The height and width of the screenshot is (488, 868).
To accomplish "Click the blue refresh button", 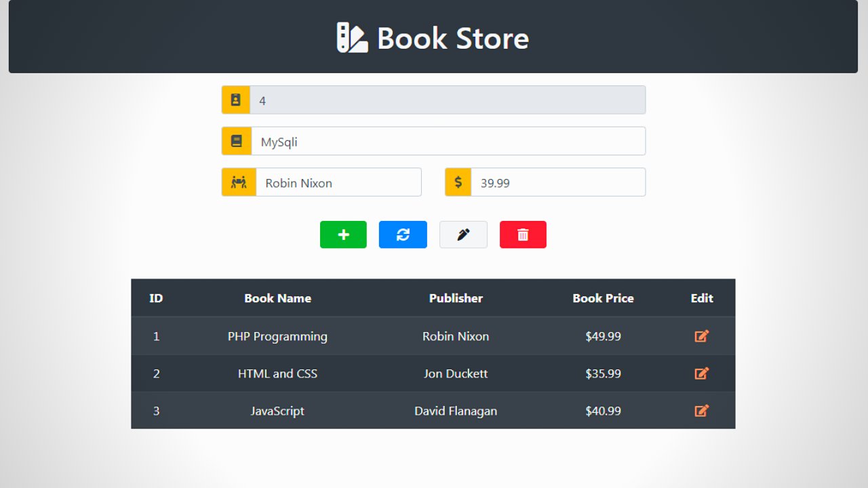I will [403, 235].
